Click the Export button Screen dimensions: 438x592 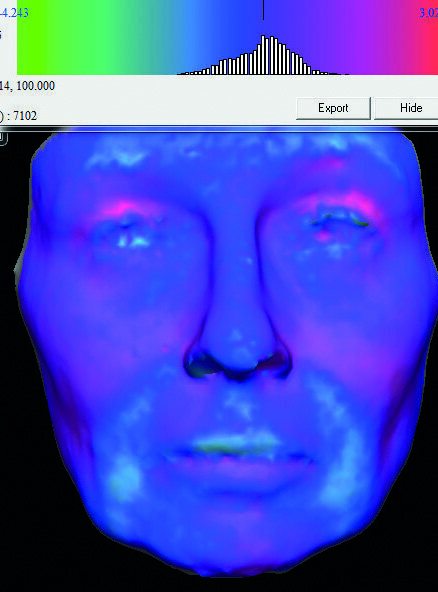(333, 108)
